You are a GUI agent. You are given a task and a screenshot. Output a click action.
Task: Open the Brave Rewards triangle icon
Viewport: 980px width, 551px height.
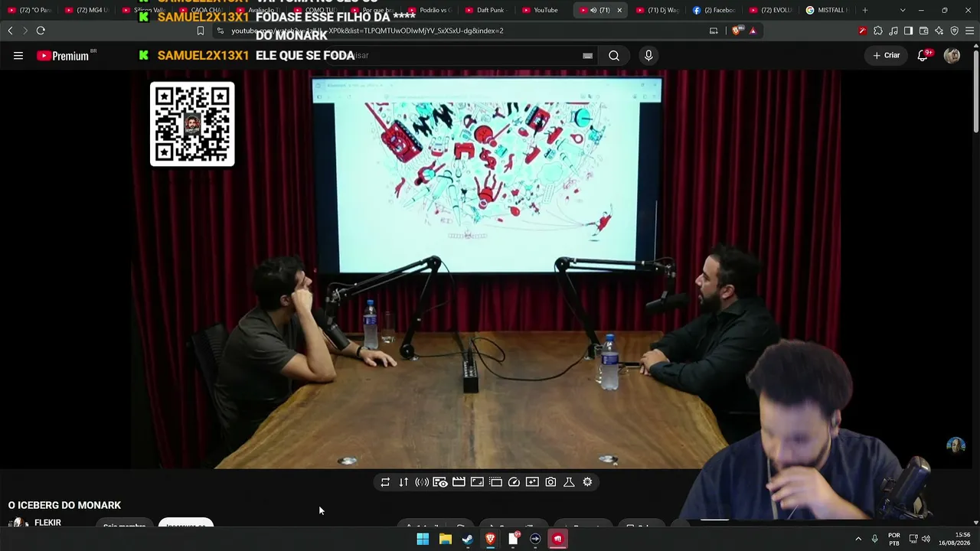click(x=753, y=31)
